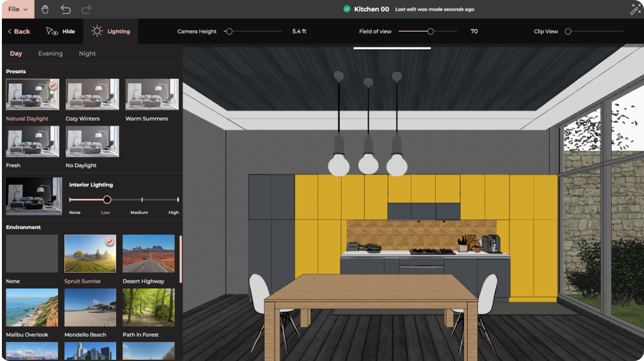The width and height of the screenshot is (644, 361).
Task: Switch to the Evening tab
Action: [50, 54]
